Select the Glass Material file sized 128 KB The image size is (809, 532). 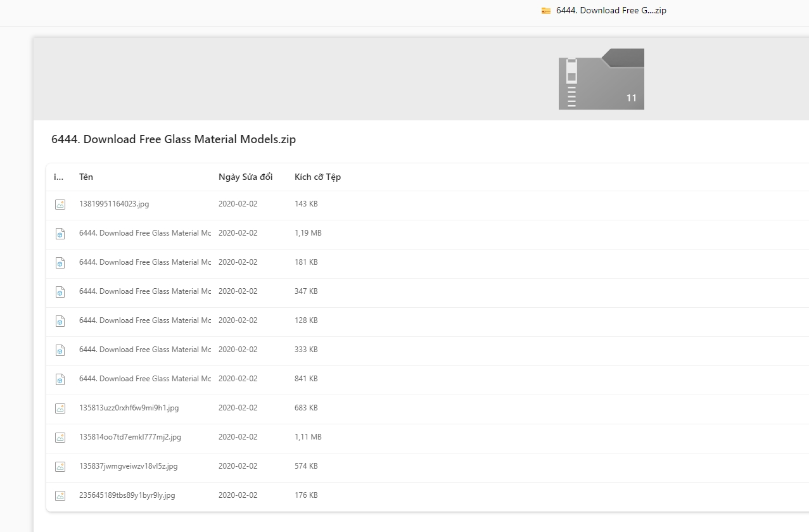tap(145, 320)
